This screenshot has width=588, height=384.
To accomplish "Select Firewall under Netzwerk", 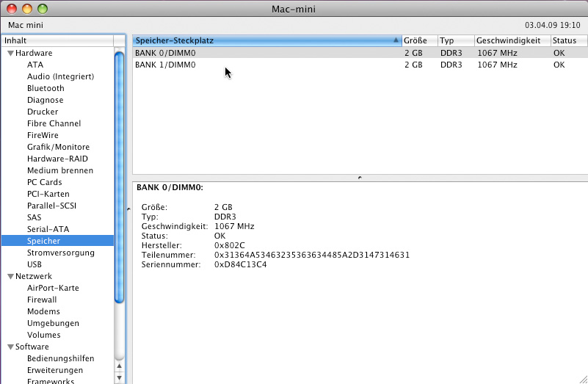I will [x=42, y=300].
